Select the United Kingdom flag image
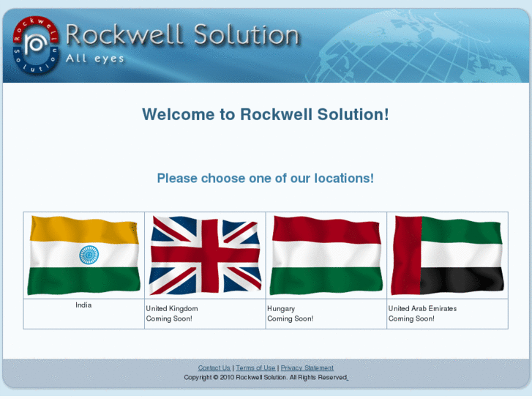Viewport: 532px width, 399px height. point(205,256)
